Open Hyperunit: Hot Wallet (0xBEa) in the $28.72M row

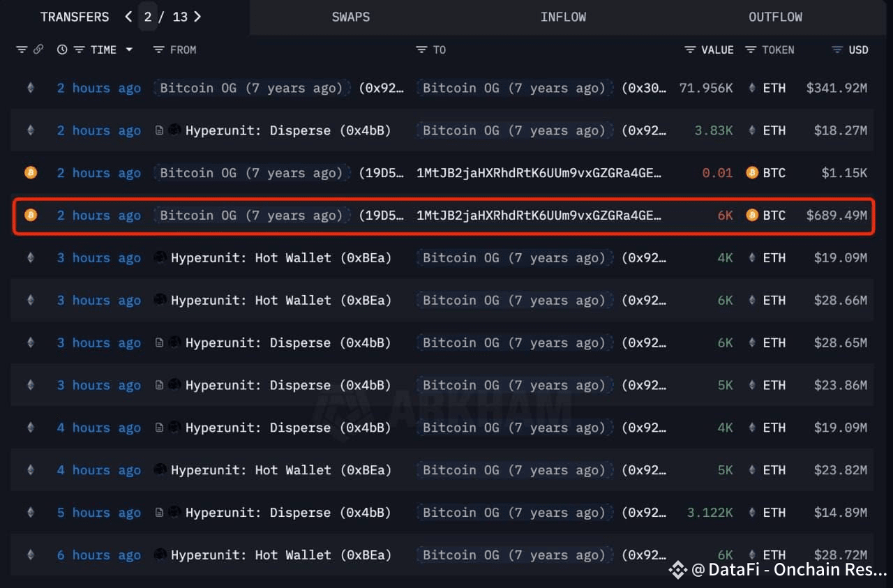(281, 555)
